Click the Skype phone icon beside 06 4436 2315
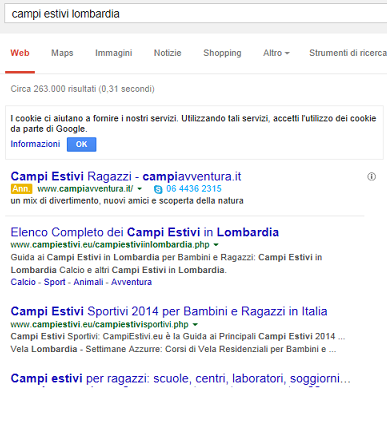This screenshot has height=434, width=390. pos(158,189)
